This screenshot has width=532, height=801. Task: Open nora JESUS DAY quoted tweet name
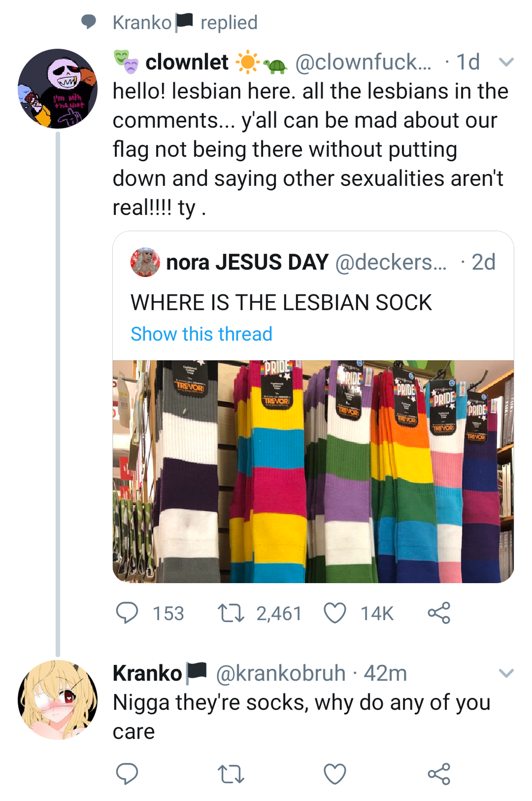coord(247,262)
